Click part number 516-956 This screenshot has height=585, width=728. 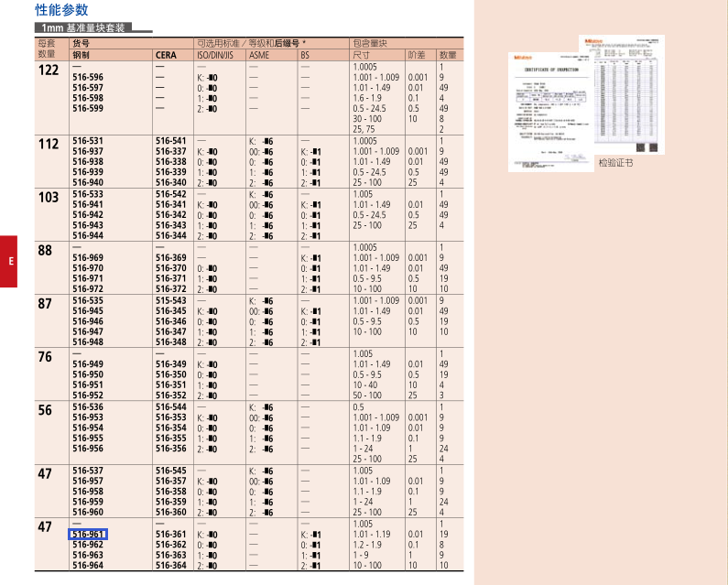point(88,449)
